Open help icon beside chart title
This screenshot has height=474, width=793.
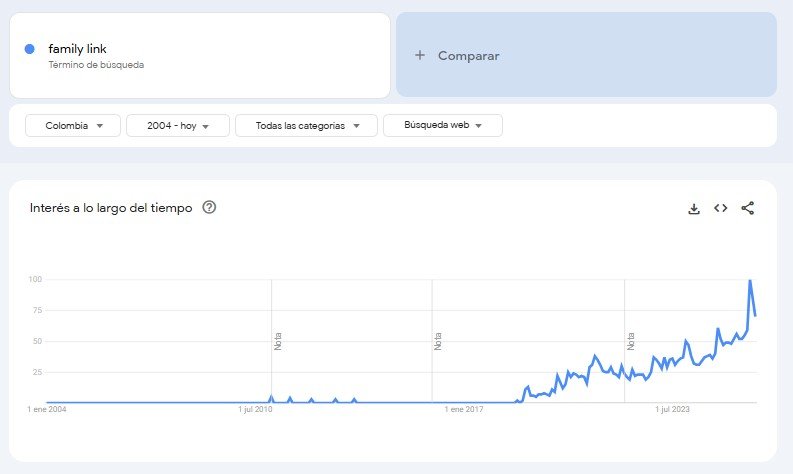209,208
